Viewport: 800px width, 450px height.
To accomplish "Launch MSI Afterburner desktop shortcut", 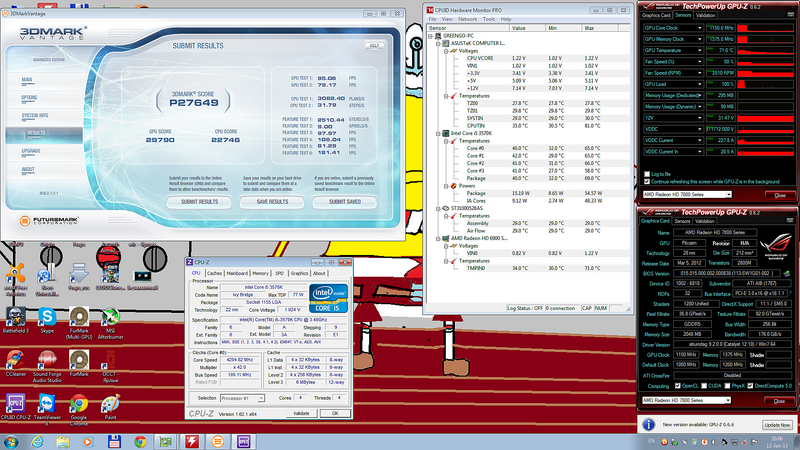I will click(110, 321).
